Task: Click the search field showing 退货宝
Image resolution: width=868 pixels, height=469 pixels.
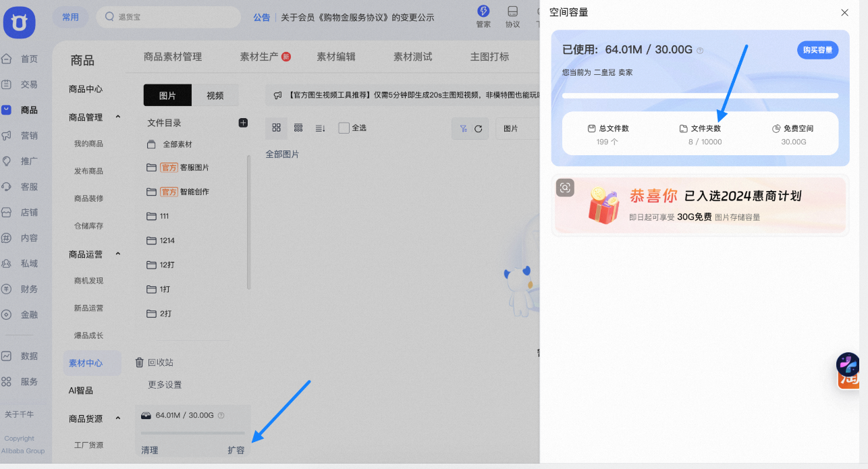Action: 169,17
